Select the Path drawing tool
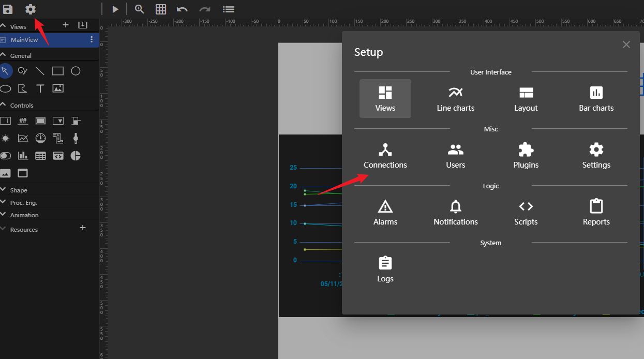Screen dimensions: 644x359 coord(23,88)
